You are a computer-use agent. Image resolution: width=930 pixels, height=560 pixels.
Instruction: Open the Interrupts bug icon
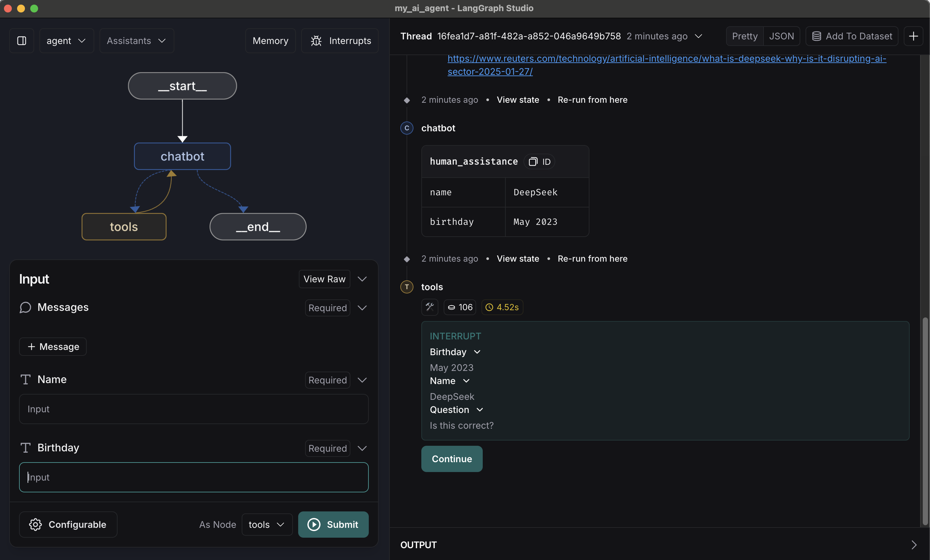pos(316,40)
